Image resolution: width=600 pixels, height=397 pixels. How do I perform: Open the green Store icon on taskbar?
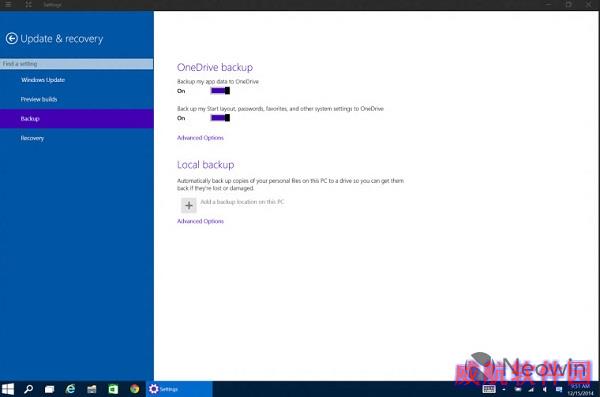tap(113, 389)
